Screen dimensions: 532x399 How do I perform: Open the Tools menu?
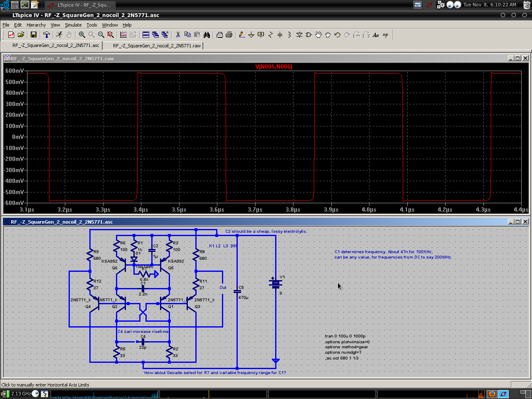(x=92, y=25)
